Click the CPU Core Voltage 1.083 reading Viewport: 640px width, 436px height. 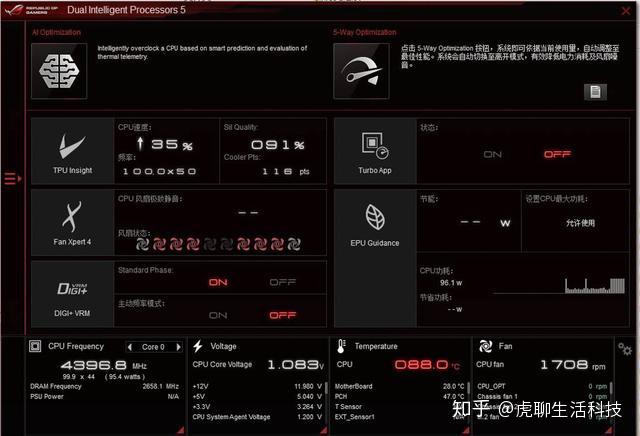pyautogui.click(x=296, y=365)
